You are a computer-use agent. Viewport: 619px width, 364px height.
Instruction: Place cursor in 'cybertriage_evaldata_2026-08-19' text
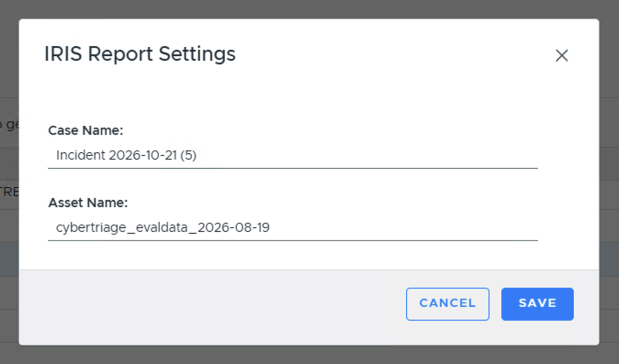[x=163, y=227]
